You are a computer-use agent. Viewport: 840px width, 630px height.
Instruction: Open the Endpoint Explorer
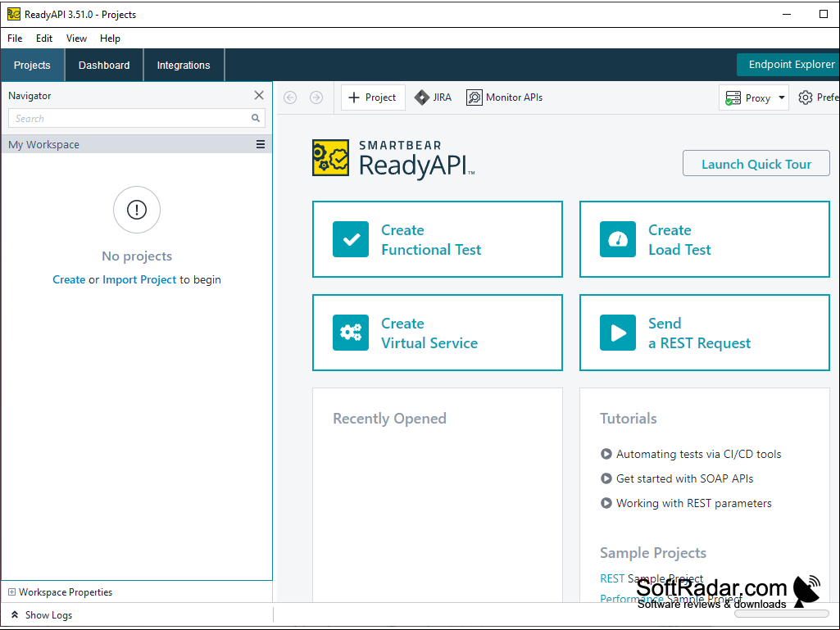788,65
